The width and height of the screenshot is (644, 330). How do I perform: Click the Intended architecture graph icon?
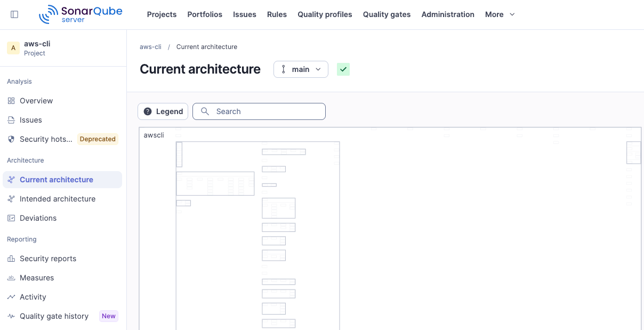[x=11, y=199]
